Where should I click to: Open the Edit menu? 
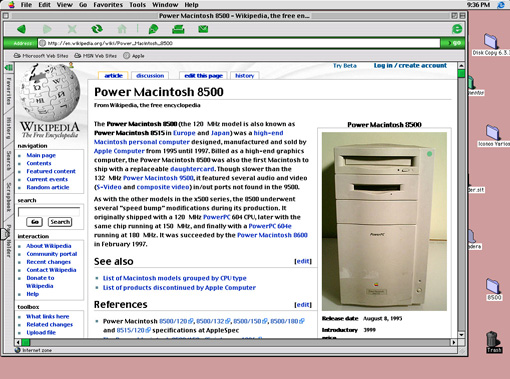coord(44,5)
